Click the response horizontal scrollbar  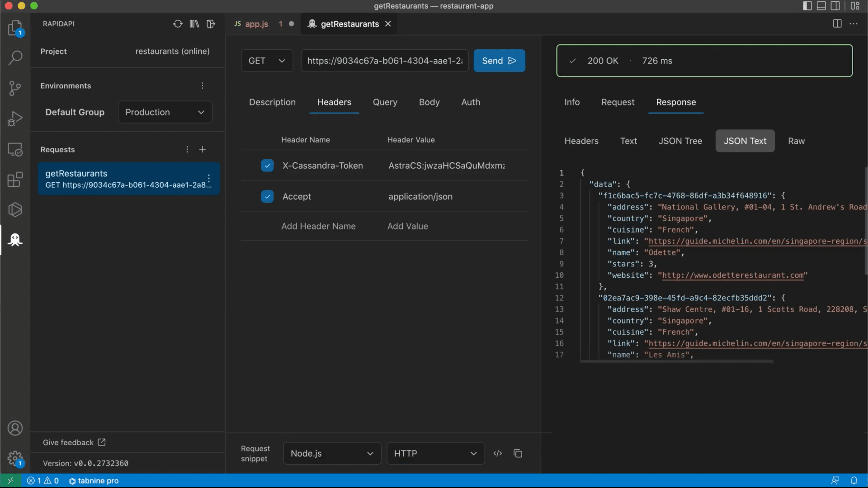pyautogui.click(x=677, y=361)
